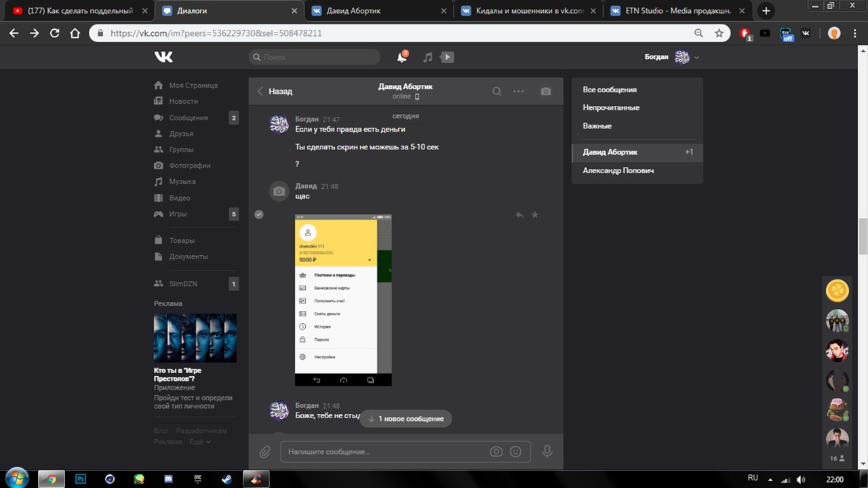The width and height of the screenshot is (868, 488).
Task: Click the page vertical scrollbar
Action: point(863,236)
